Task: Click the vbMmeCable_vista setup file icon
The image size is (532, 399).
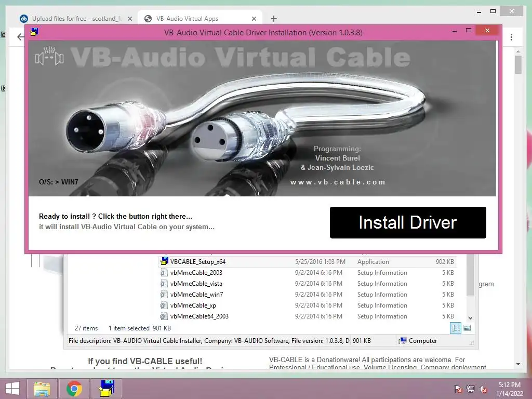Action: tap(164, 284)
